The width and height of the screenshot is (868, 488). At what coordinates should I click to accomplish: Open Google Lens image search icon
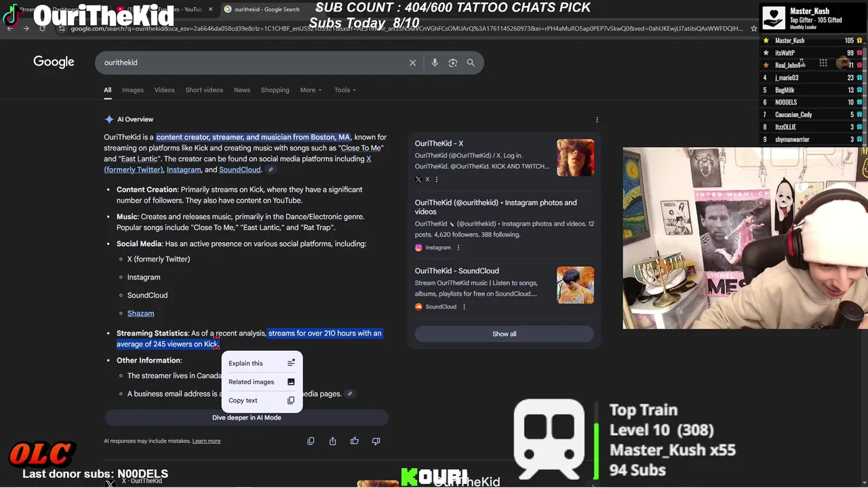[452, 62]
